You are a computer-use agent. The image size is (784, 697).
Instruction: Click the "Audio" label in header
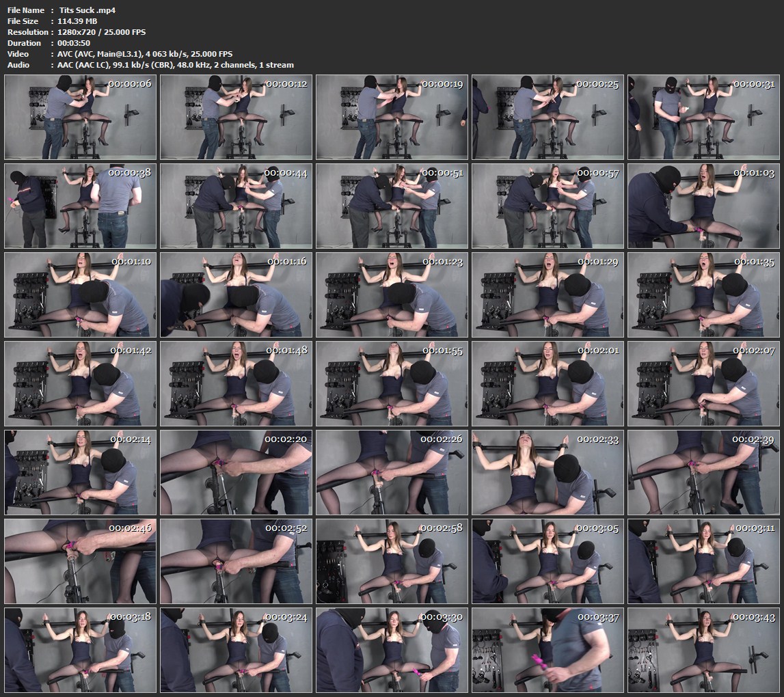[18, 65]
